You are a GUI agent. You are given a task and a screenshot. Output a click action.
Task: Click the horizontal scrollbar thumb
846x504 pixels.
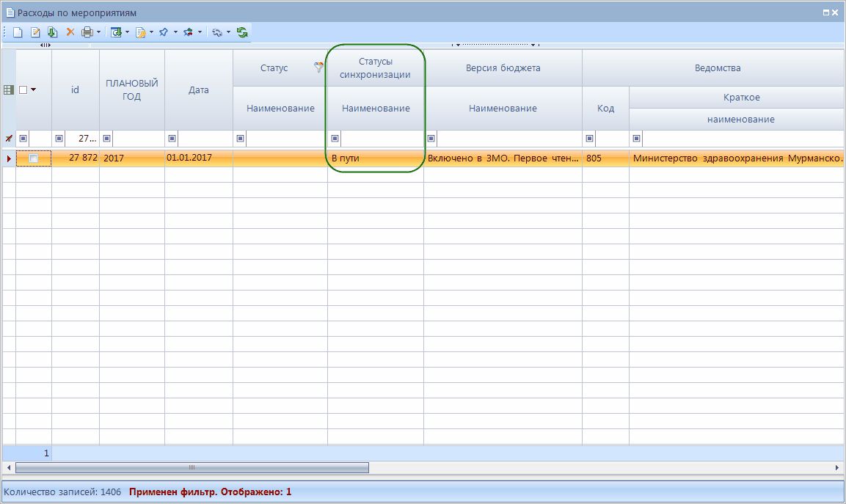coord(191,467)
